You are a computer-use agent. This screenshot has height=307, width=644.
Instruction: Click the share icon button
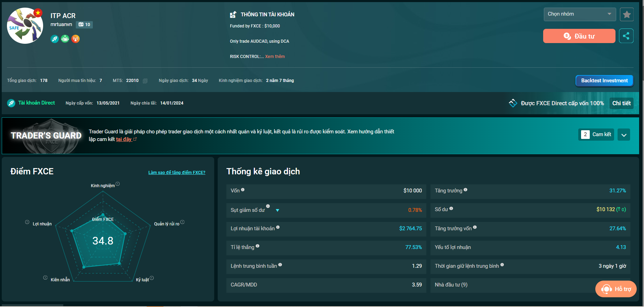point(626,36)
